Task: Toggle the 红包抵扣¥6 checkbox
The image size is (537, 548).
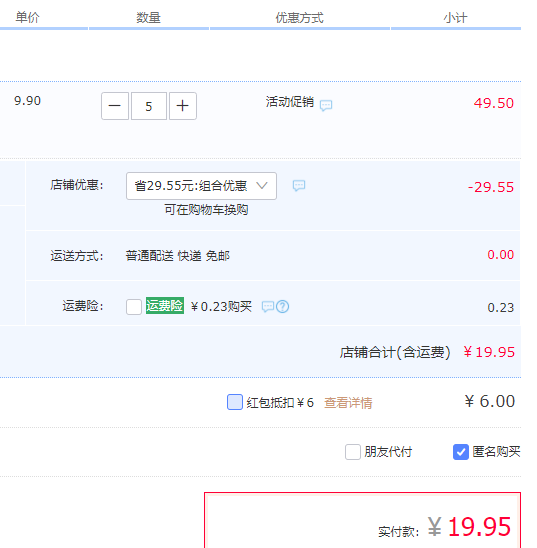Action: coord(235,402)
